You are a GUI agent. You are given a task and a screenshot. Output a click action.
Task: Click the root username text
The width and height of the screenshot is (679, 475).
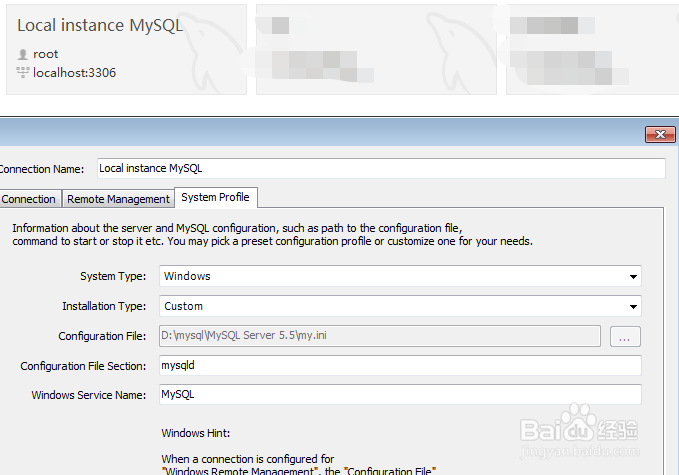pos(45,54)
